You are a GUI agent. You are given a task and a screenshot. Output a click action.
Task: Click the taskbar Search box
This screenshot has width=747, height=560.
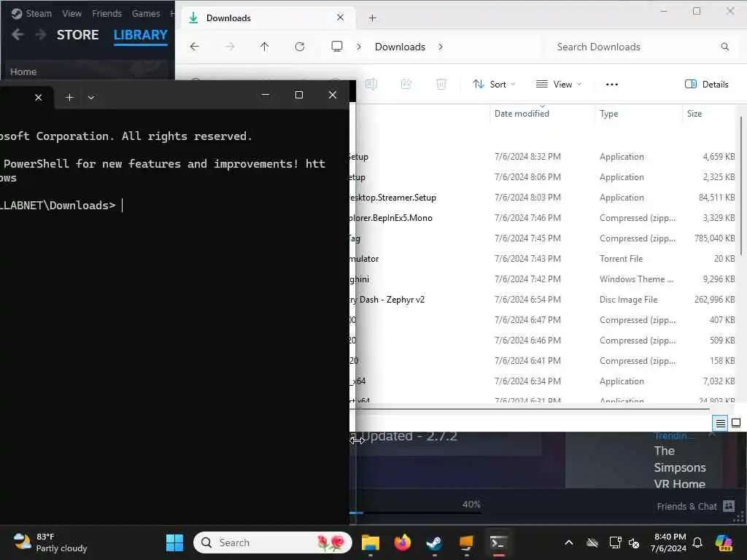pos(273,542)
